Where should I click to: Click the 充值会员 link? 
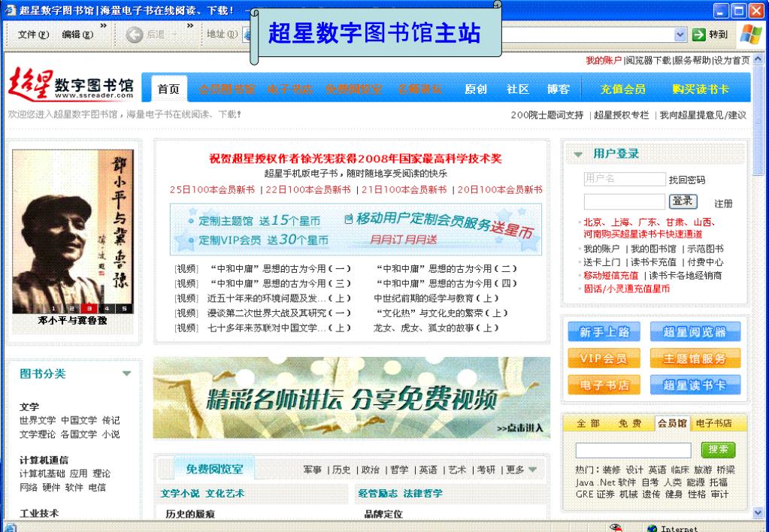(x=623, y=89)
